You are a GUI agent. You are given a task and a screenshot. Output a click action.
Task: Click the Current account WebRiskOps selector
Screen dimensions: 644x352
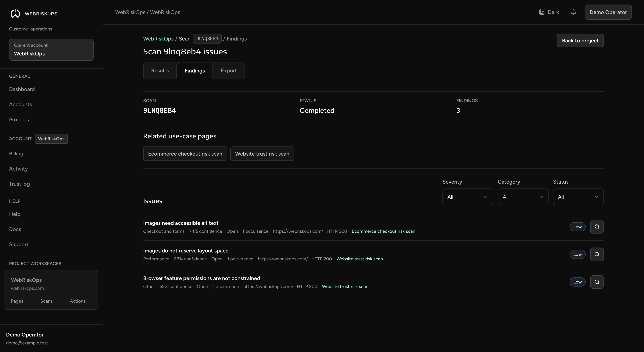tap(51, 50)
